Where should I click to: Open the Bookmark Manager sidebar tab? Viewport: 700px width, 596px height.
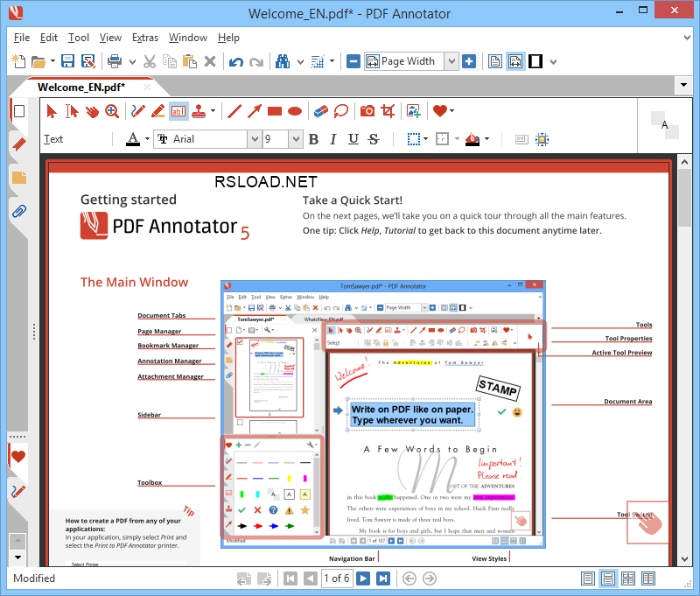coord(19,144)
